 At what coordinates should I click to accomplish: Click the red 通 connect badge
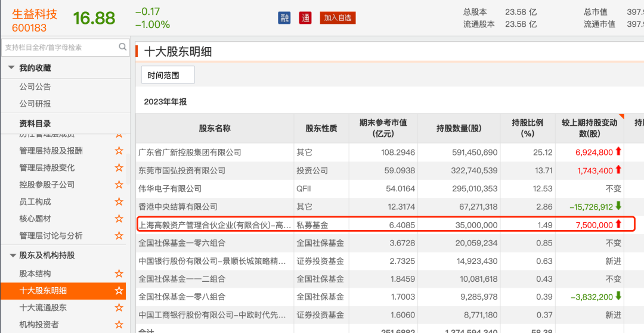point(305,18)
